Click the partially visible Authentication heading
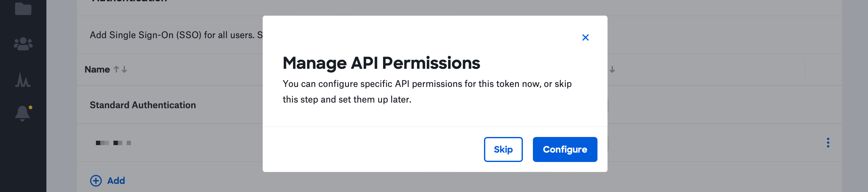Viewport: 868px width, 192px height. click(129, 1)
